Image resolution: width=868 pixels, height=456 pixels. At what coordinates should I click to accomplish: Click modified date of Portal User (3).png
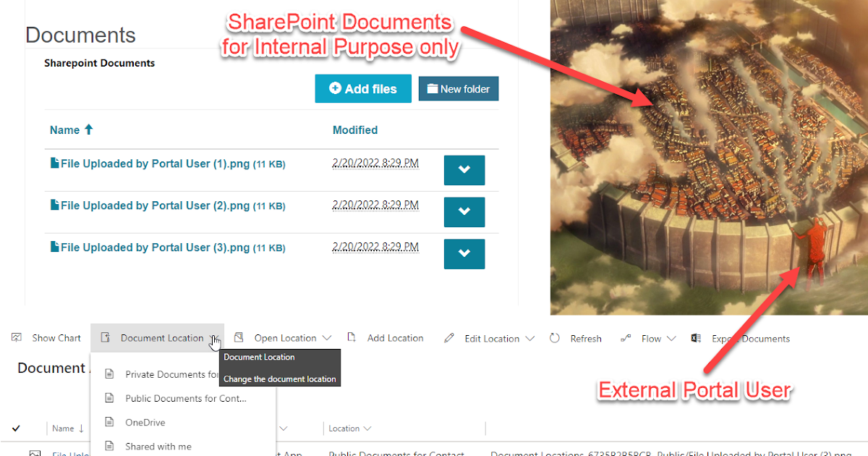375,248
